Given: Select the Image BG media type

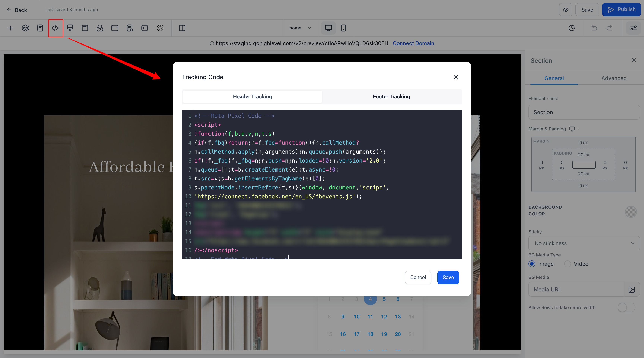Looking at the screenshot, I should point(532,264).
